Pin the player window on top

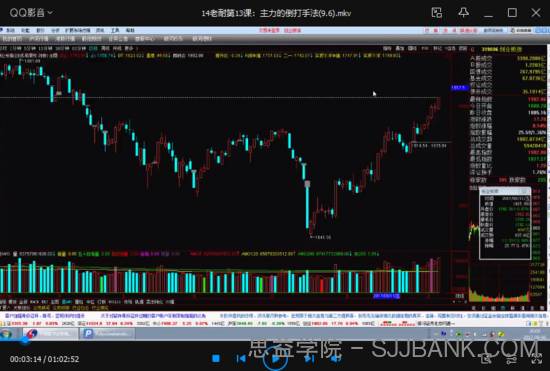464,13
